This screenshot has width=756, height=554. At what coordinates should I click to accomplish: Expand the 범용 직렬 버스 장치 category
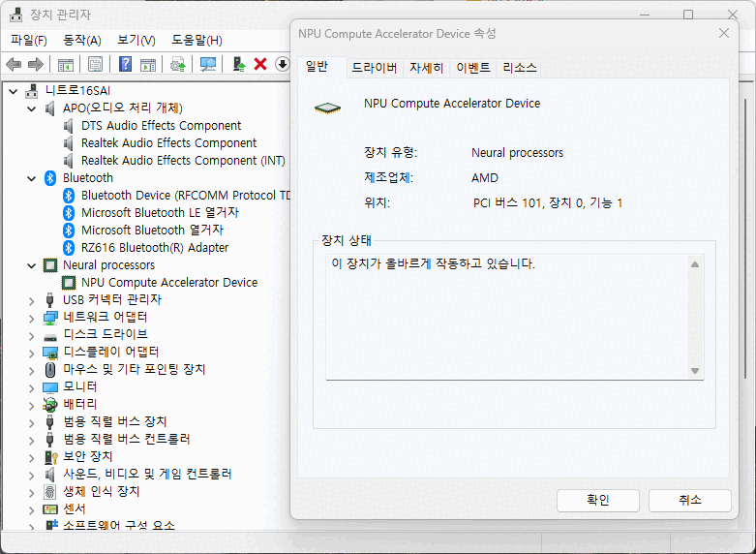click(x=32, y=422)
